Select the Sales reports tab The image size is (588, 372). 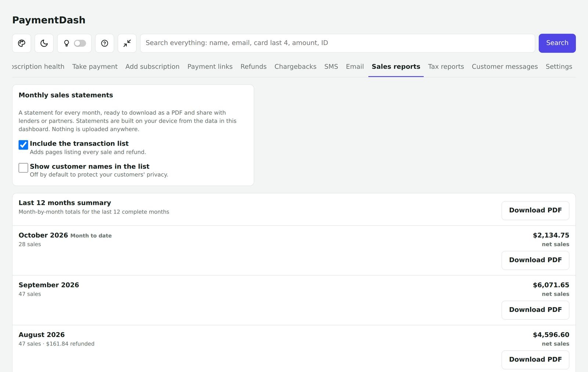tap(396, 67)
